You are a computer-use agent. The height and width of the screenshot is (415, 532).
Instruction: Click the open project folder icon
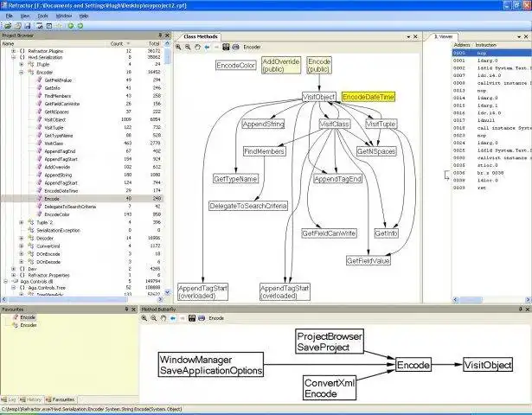(x=8, y=26)
